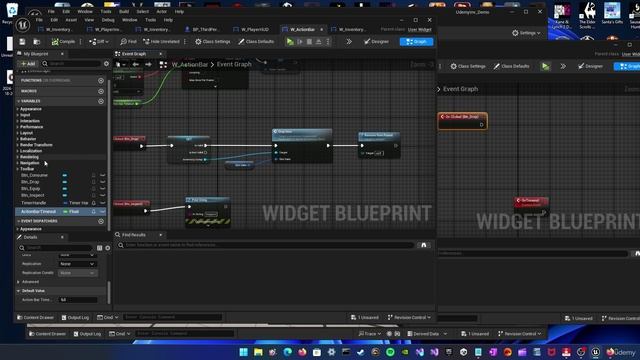Click the My Blueprint search field

tap(71, 64)
